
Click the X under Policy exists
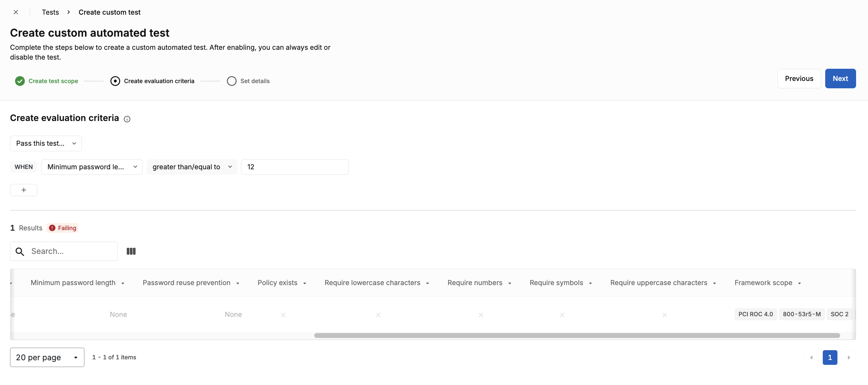point(283,315)
